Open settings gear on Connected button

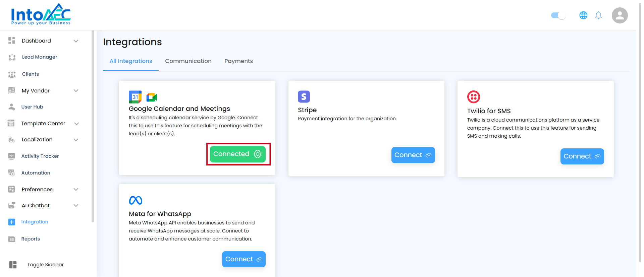(258, 154)
